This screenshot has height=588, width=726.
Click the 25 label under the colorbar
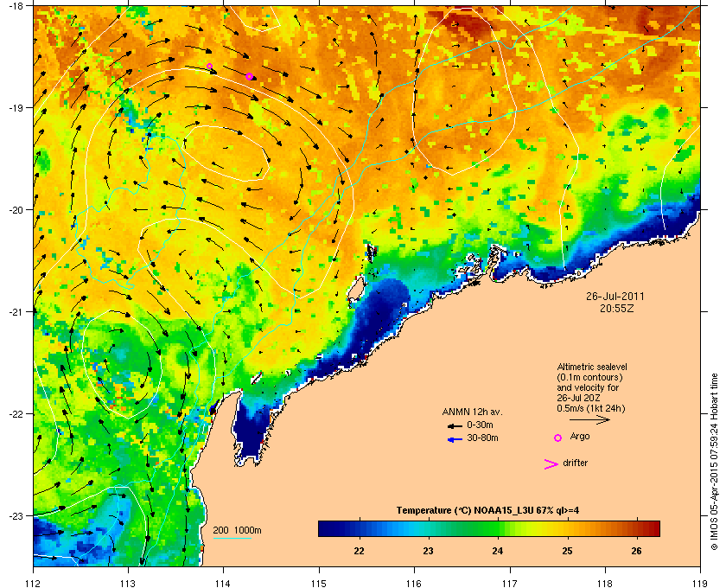point(567,551)
